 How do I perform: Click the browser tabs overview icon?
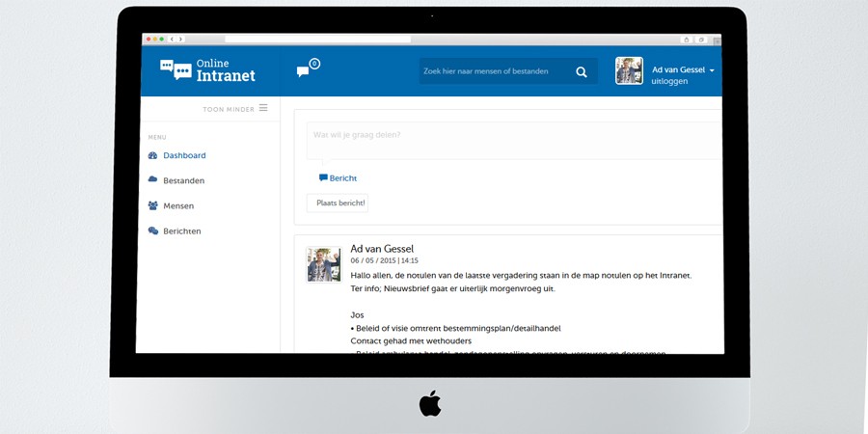tap(701, 40)
